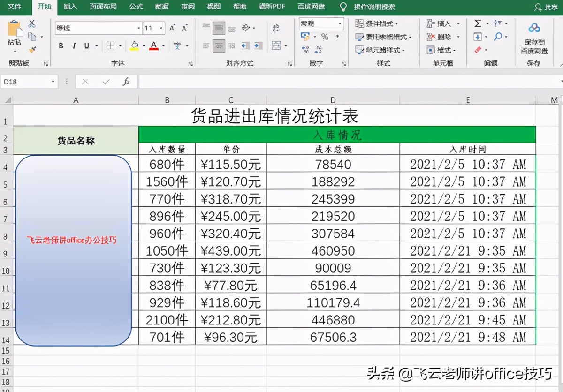
Task: Select the Format Painter brush
Action: 32,49
